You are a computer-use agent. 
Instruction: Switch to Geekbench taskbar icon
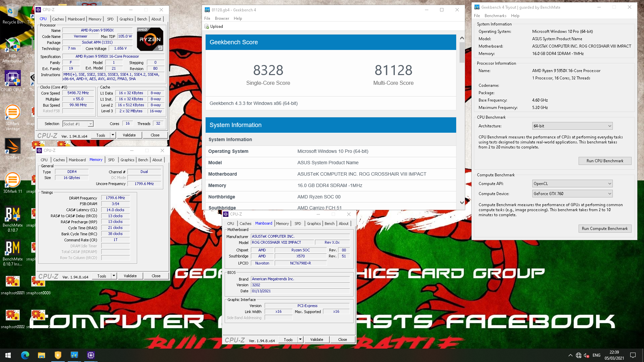(74, 355)
